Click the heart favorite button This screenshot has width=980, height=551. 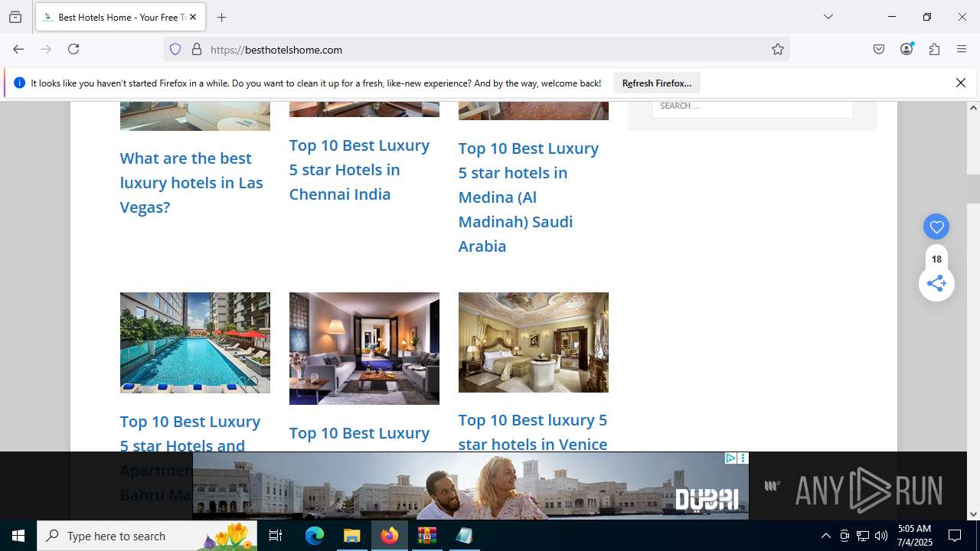(x=936, y=227)
